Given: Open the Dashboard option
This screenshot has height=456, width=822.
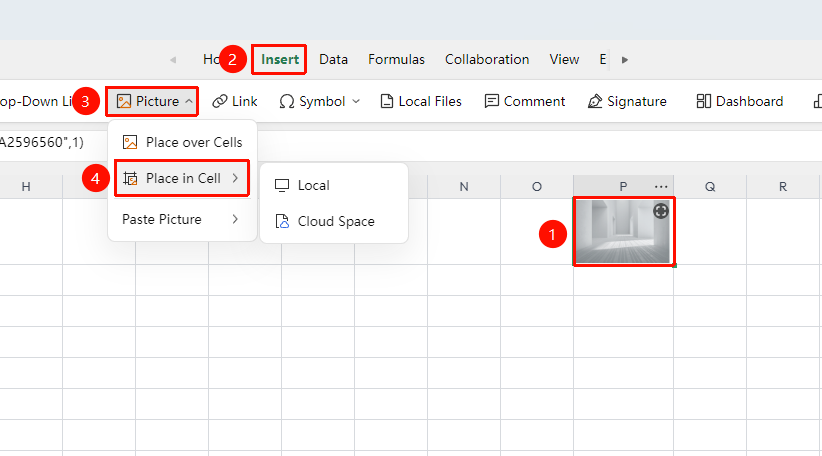Looking at the screenshot, I should [740, 101].
